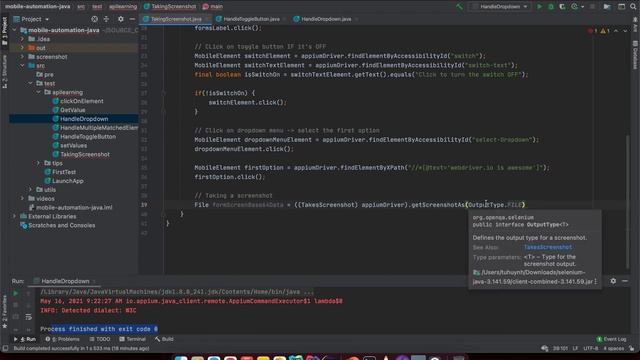Click the yellow warning indicator in the editor
The image size is (640, 360).
pos(605,31)
